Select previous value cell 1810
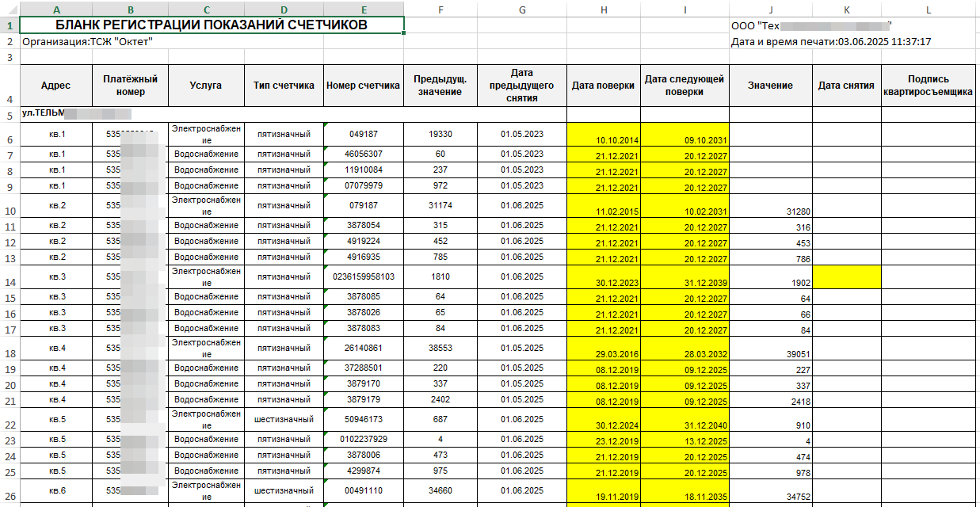This screenshot has height=507, width=980. (440, 277)
